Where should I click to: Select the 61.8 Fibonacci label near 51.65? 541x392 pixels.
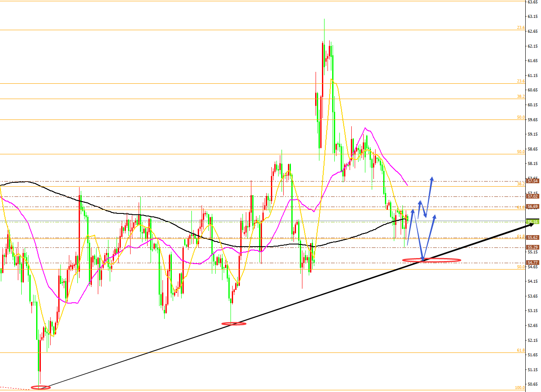pos(521,350)
